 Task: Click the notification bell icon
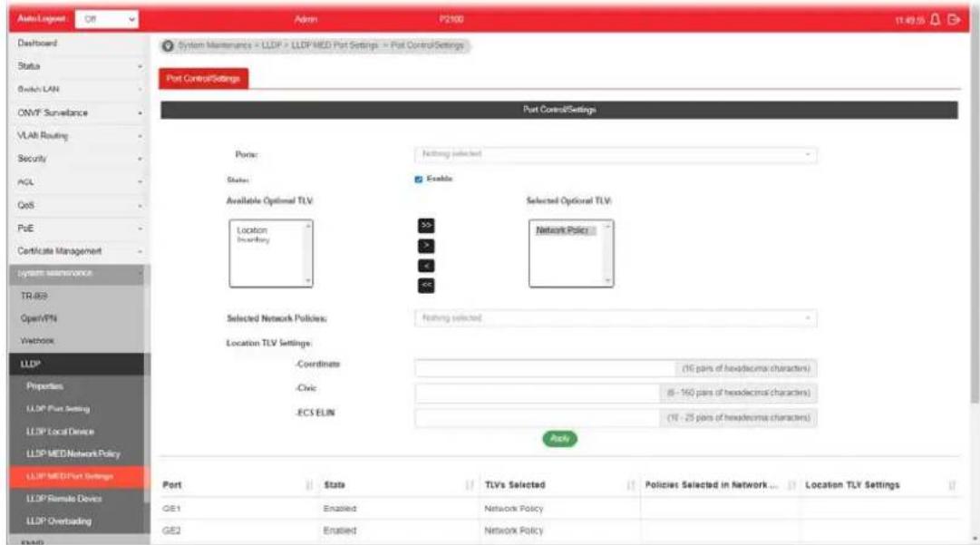click(x=935, y=19)
